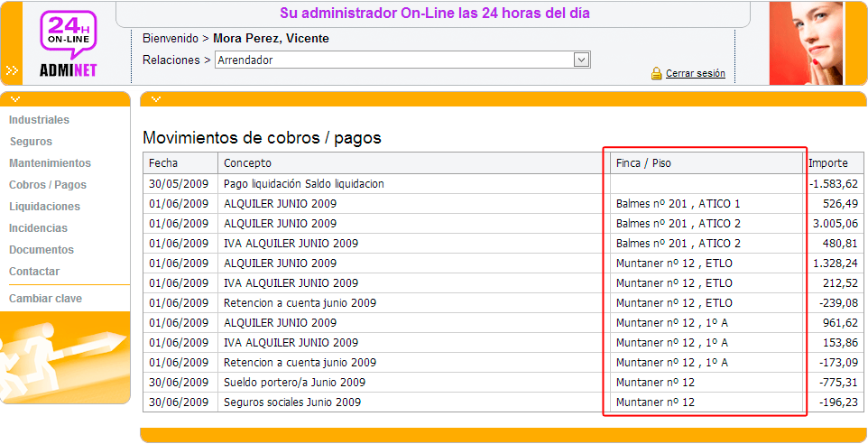The image size is (868, 444).
Task: Click the 24H On-Line Adminet logo
Action: click(x=68, y=42)
